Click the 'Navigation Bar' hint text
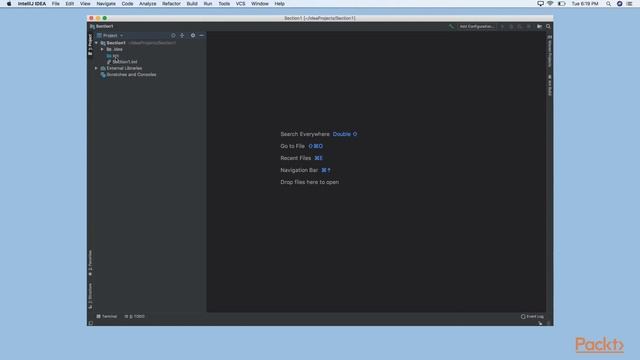 (x=299, y=170)
